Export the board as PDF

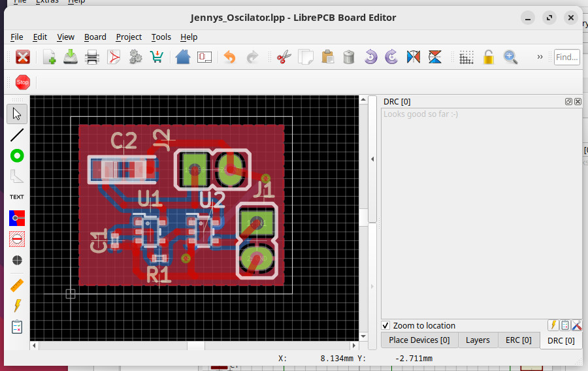(x=114, y=57)
